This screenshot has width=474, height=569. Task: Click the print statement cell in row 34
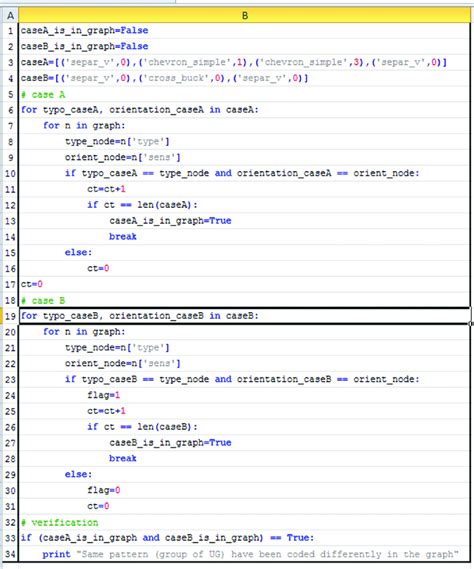245,554
